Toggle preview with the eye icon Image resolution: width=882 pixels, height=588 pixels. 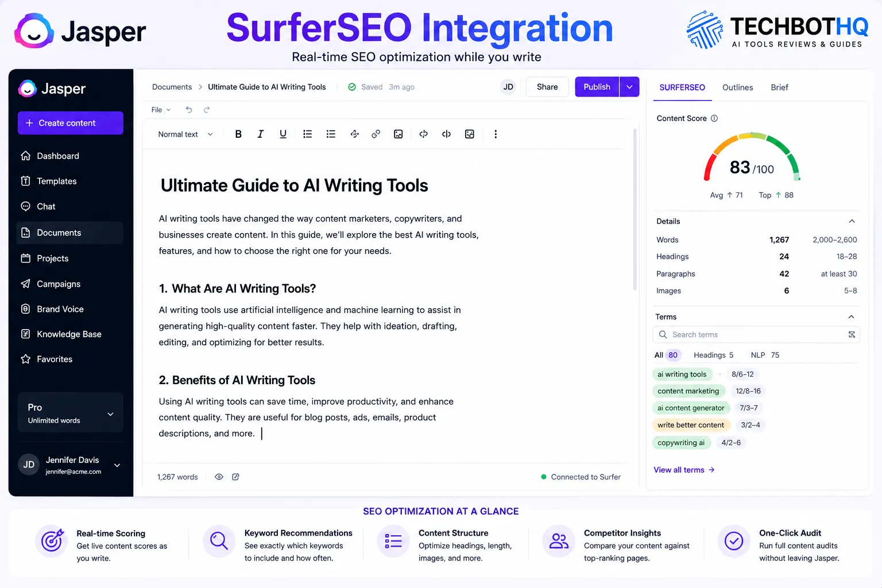tap(219, 477)
